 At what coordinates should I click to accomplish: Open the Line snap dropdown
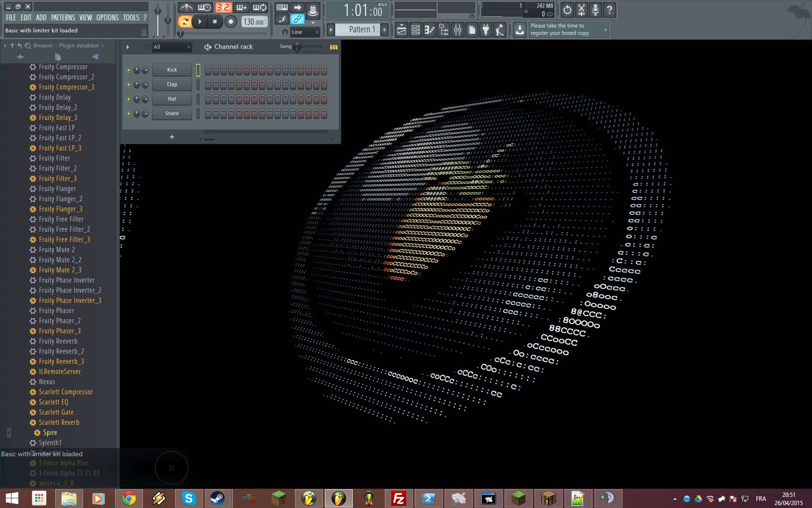[305, 32]
